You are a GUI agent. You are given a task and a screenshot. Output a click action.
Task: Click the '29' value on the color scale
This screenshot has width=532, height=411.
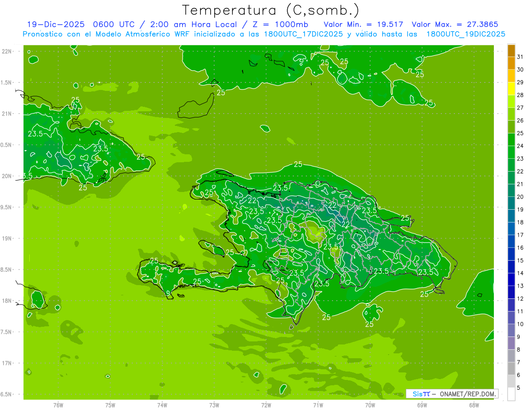coord(520,82)
